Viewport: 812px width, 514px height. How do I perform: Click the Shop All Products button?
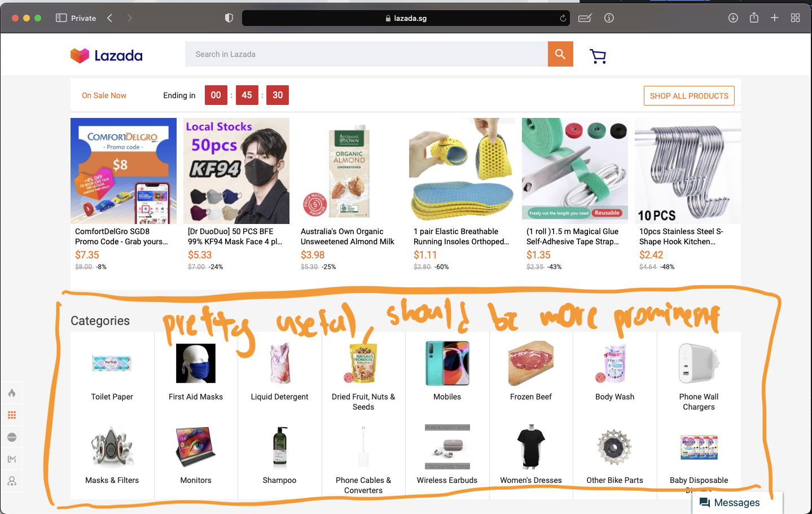point(689,96)
